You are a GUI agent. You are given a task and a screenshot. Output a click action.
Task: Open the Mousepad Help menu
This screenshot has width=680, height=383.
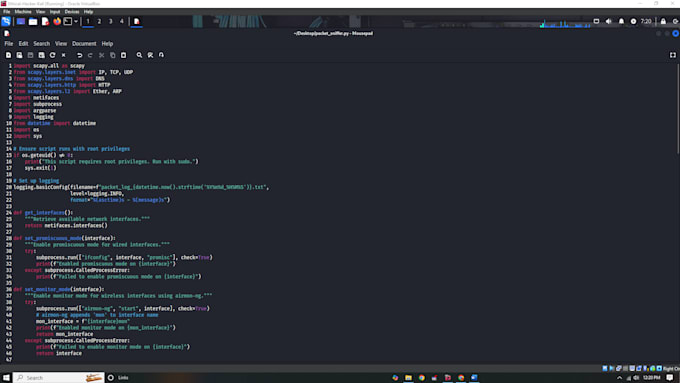[107, 44]
